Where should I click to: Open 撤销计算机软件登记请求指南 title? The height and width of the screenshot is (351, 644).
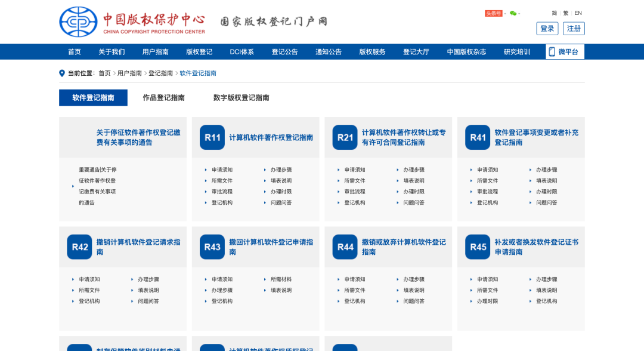tap(138, 247)
